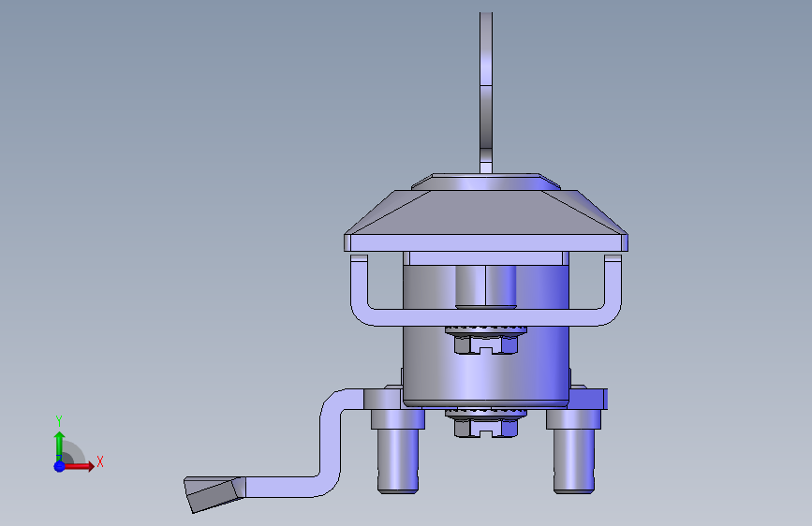Click the green Y axis arrow of the triad

point(59,446)
